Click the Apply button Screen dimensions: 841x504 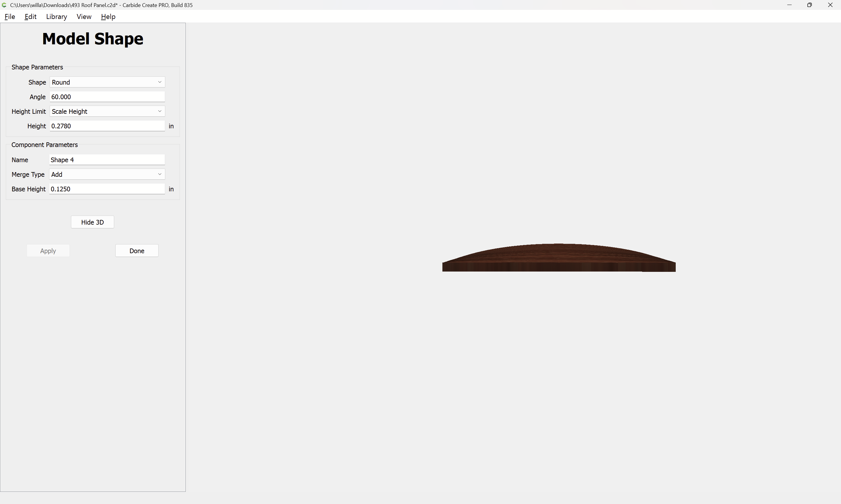[48, 251]
